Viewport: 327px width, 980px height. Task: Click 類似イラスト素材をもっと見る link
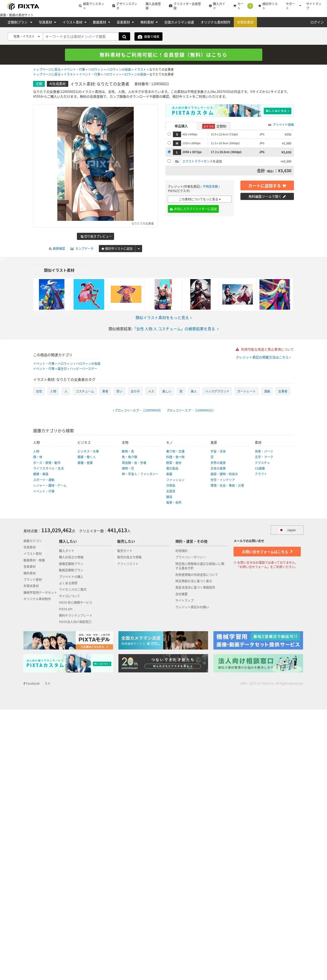click(163, 318)
